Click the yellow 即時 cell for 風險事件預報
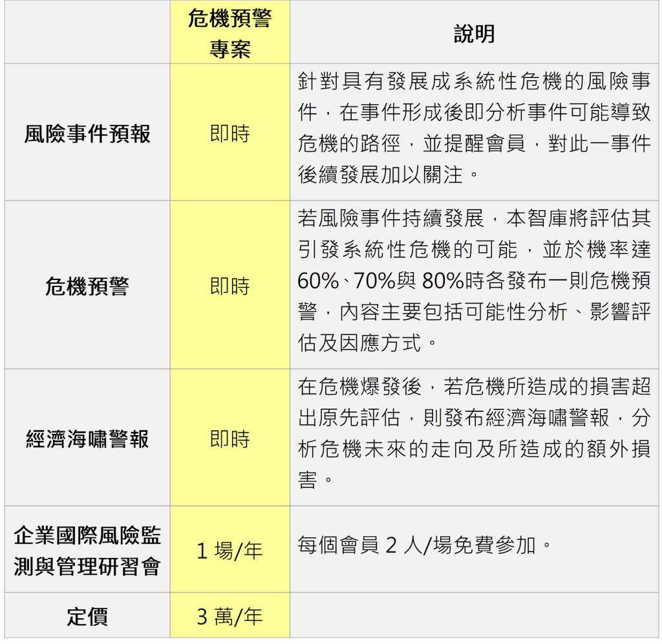The image size is (662, 644). pyautogui.click(x=230, y=134)
